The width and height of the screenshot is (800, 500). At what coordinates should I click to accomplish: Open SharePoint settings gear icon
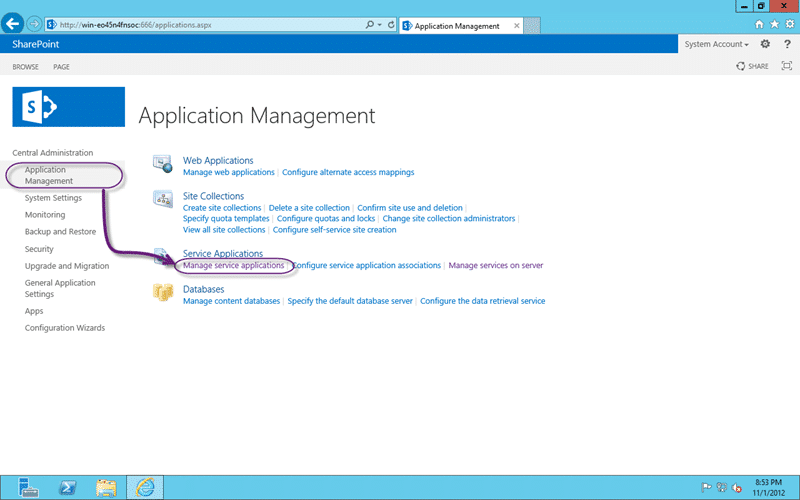click(x=765, y=44)
